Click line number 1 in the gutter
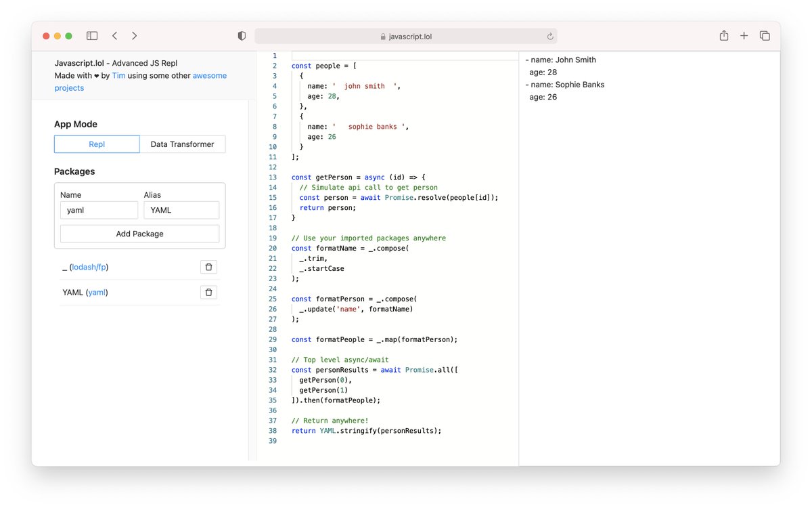812x508 pixels. click(x=275, y=56)
